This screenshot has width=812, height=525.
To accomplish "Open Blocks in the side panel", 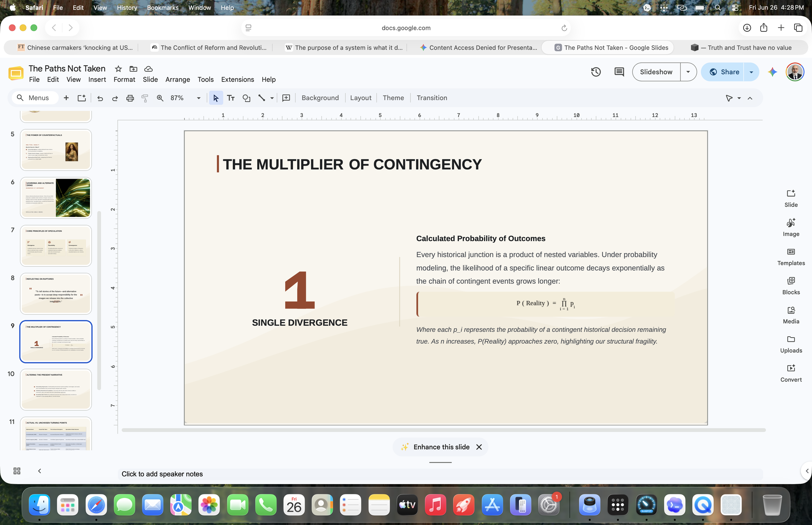I will click(791, 286).
